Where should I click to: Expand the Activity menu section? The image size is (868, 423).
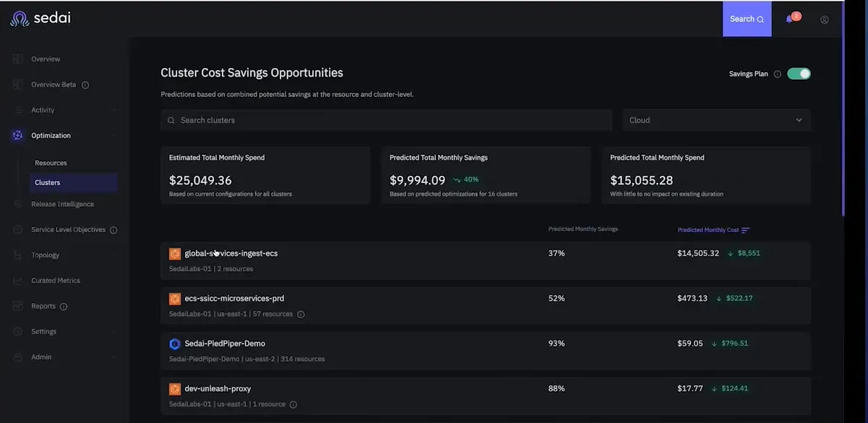(x=65, y=110)
